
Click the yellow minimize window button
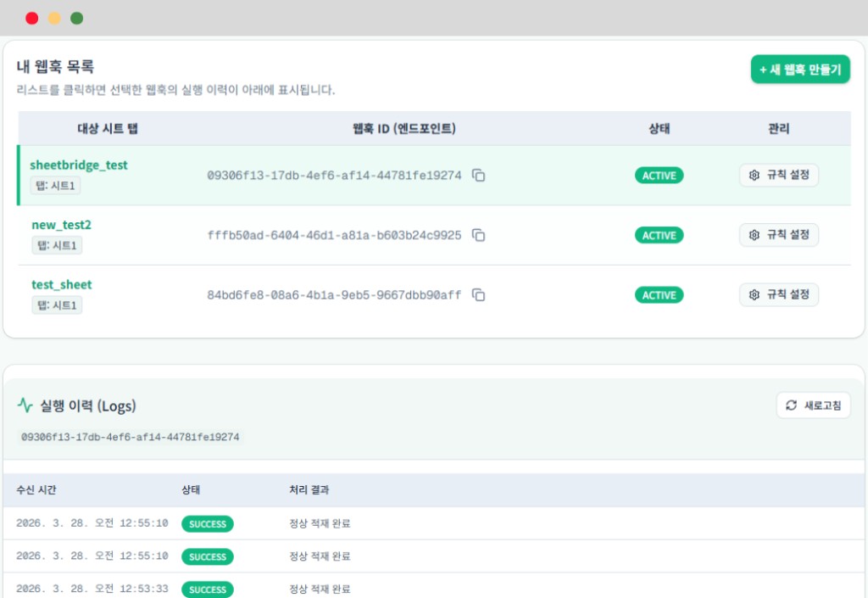point(54,19)
